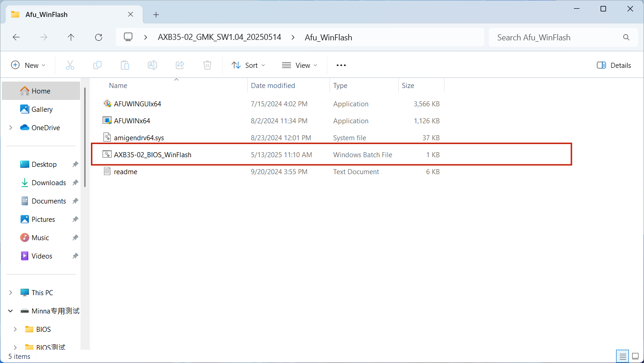
Task: Select the AXB35-02_BIOS_WinFlash batch file icon
Action: coord(107,155)
